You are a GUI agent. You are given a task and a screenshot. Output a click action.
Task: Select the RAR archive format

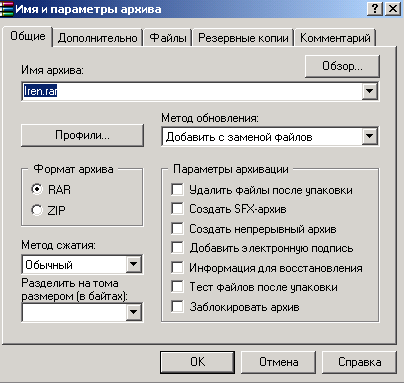[x=37, y=189]
